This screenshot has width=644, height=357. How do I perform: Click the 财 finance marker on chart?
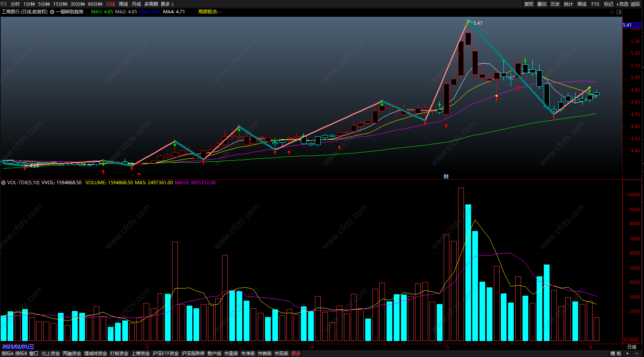tap(446, 176)
